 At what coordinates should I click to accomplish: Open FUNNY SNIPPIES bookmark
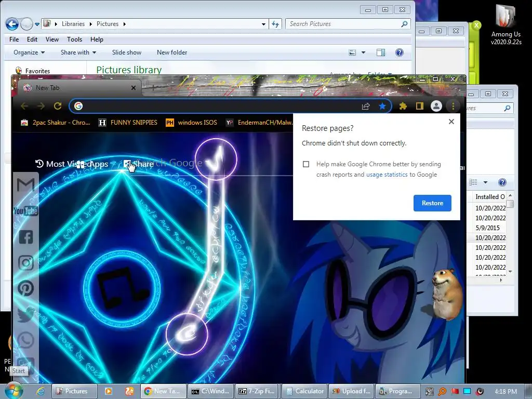click(128, 123)
